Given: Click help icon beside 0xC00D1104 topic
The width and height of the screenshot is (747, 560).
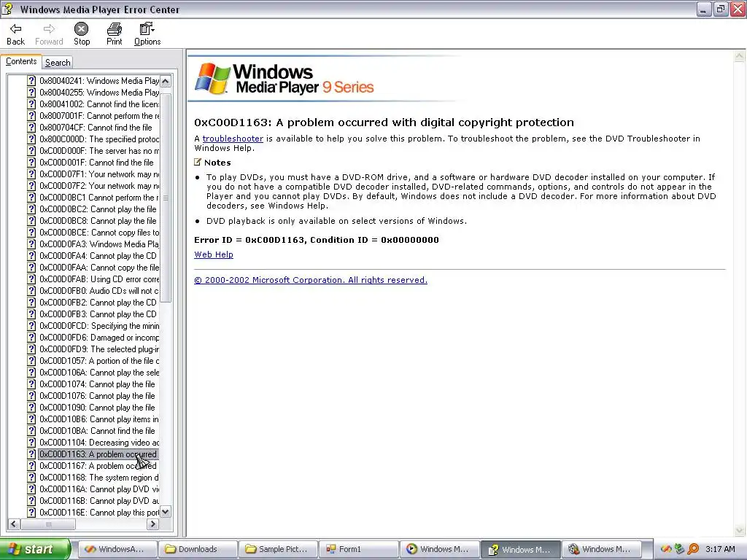Looking at the screenshot, I should (31, 443).
